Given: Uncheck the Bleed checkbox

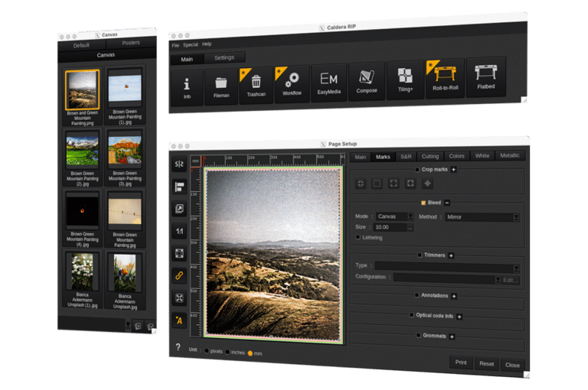Looking at the screenshot, I should pyautogui.click(x=423, y=203).
